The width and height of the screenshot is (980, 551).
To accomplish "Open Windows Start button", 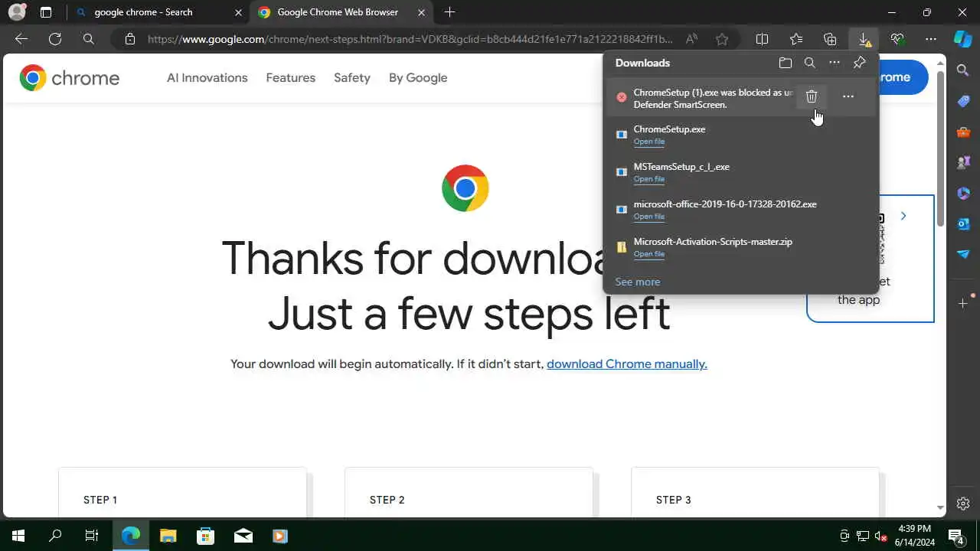I will (x=18, y=536).
